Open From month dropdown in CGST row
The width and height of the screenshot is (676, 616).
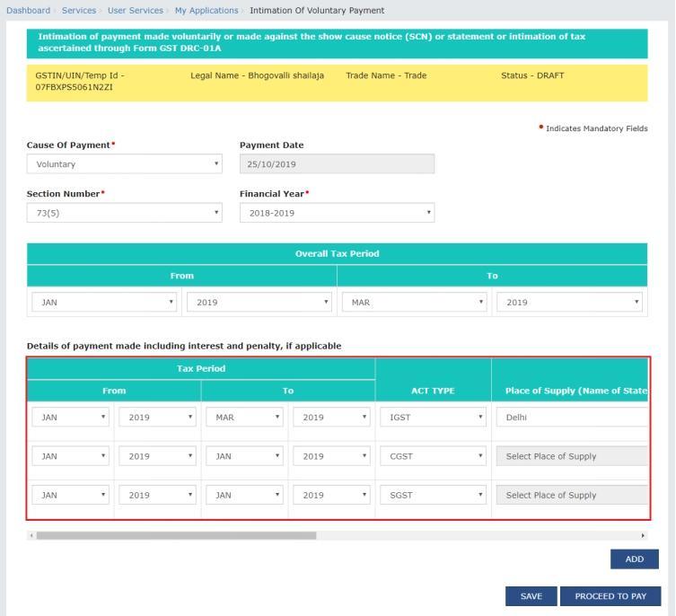(70, 456)
